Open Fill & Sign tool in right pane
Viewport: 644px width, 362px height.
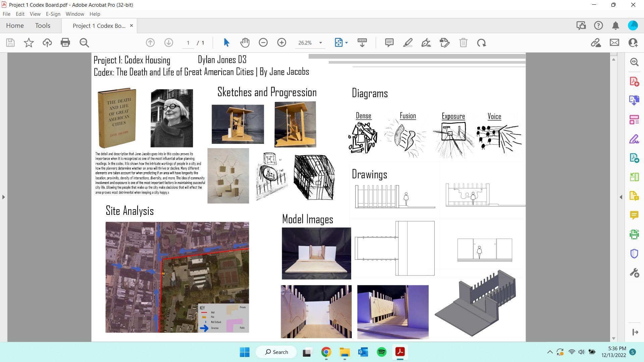(x=634, y=139)
